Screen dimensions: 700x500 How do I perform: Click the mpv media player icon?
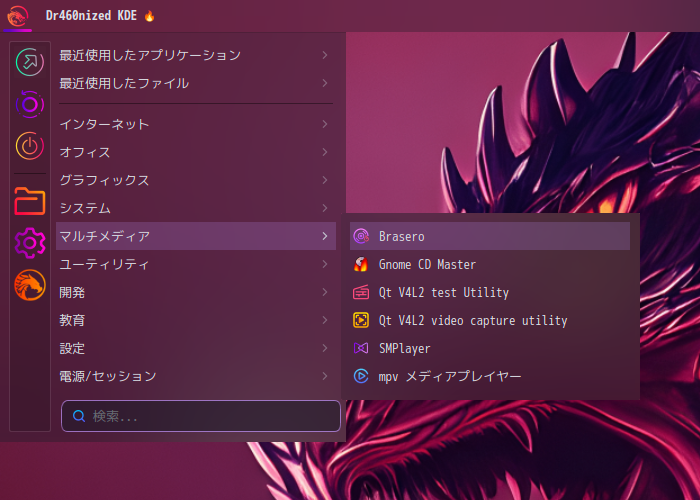click(361, 376)
